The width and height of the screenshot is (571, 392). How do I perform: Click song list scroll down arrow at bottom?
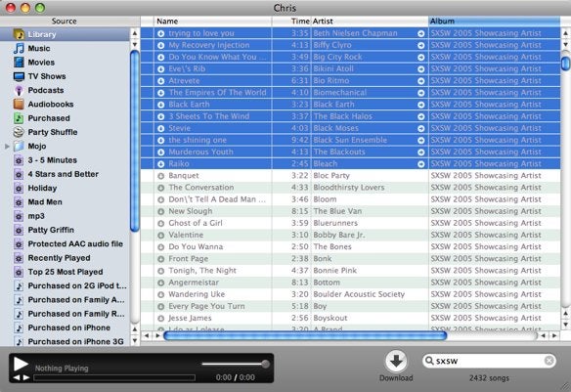pyautogui.click(x=565, y=324)
